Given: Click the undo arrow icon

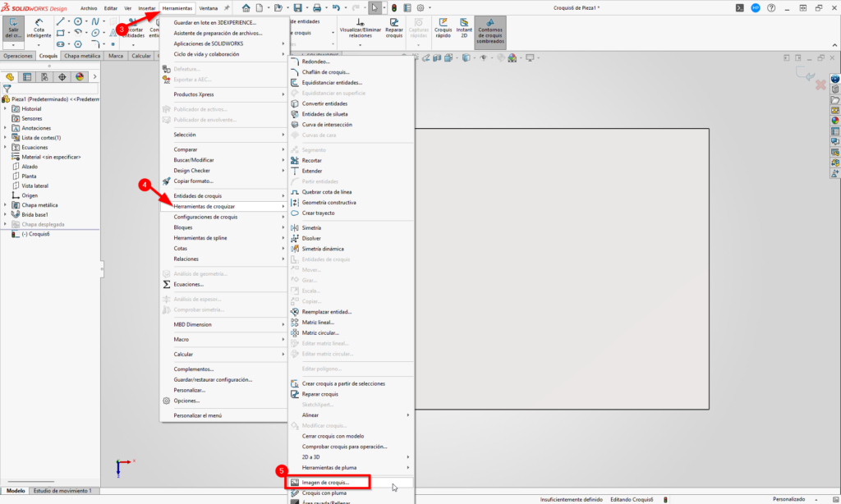Looking at the screenshot, I should coord(336,8).
